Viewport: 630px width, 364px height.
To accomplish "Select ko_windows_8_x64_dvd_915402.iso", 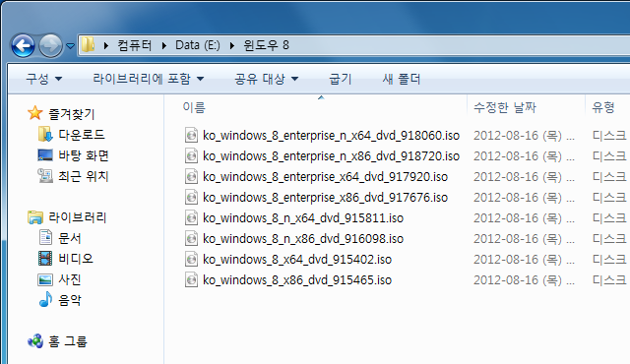I will [297, 260].
